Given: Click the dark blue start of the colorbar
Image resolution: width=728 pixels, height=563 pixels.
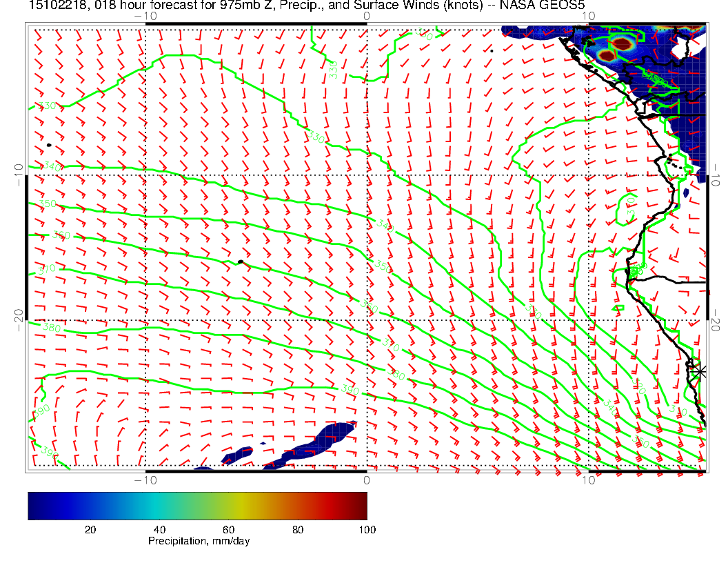Looking at the screenshot, I should tap(34, 505).
